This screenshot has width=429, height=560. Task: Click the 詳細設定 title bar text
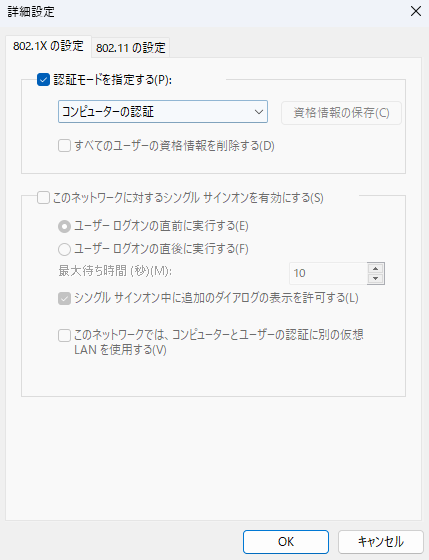pos(31,11)
